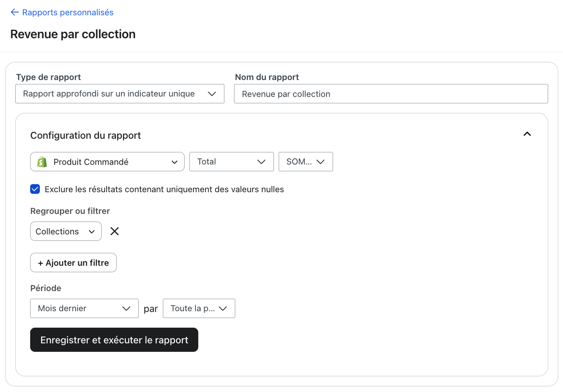The image size is (563, 392).
Task: Click the chevron arrow in Type de rapport
Action: pos(212,94)
